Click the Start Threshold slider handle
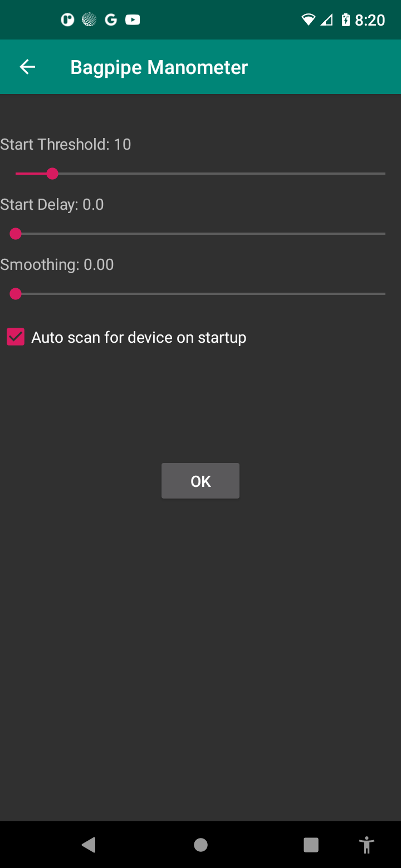This screenshot has height=868, width=401. [52, 174]
